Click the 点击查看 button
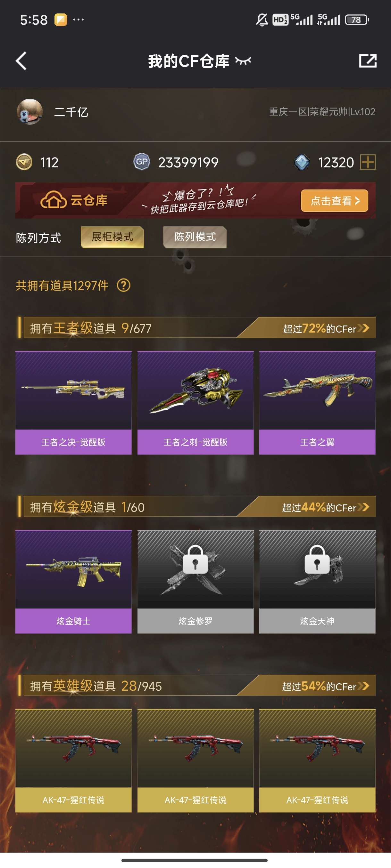 (334, 201)
